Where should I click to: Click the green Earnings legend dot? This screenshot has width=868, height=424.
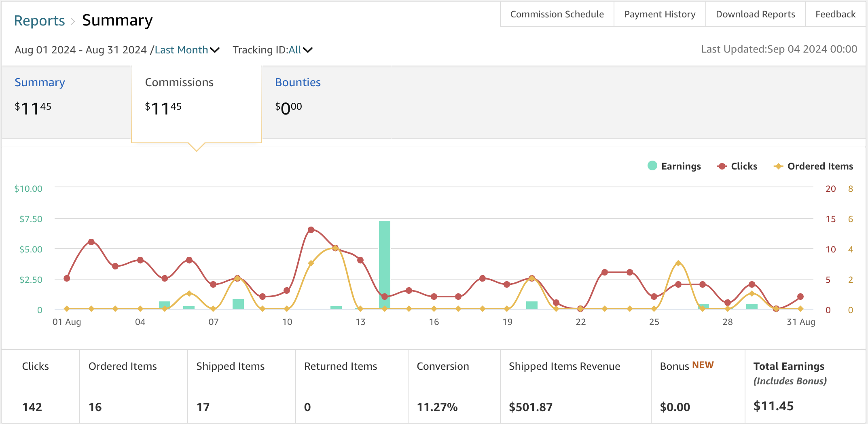652,166
